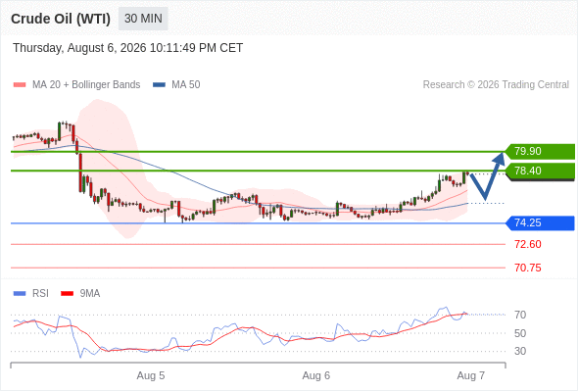Click the 70.75 red support value
This screenshot has width=578, height=392.
[x=528, y=268]
